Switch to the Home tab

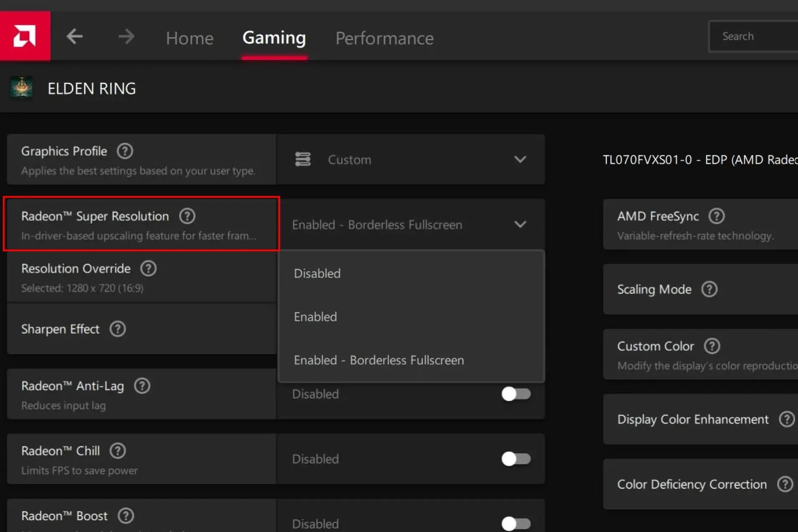click(189, 38)
